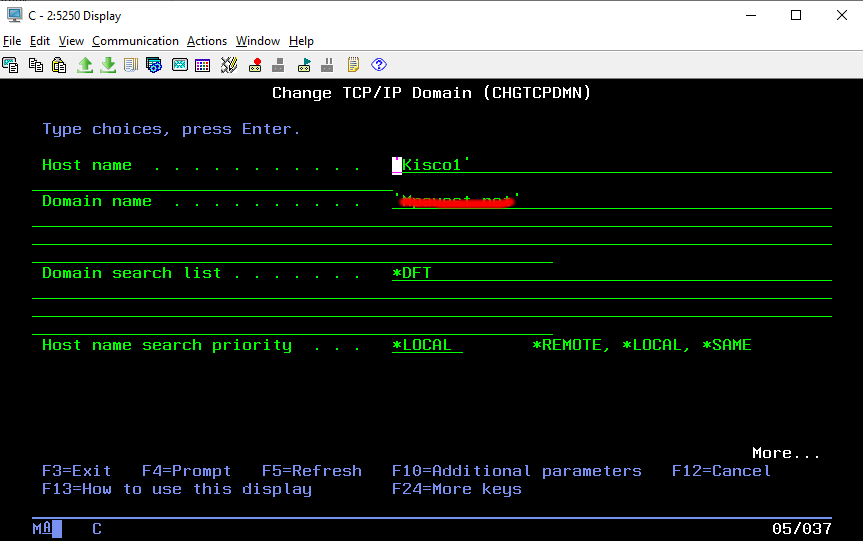
Task: Click the green Send file upload icon
Action: pos(85,65)
